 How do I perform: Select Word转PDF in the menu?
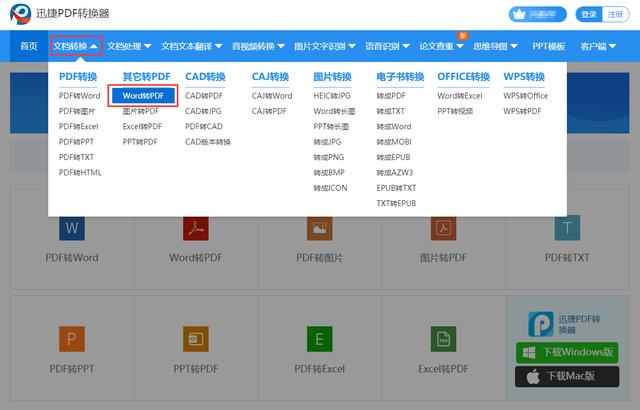coord(143,95)
